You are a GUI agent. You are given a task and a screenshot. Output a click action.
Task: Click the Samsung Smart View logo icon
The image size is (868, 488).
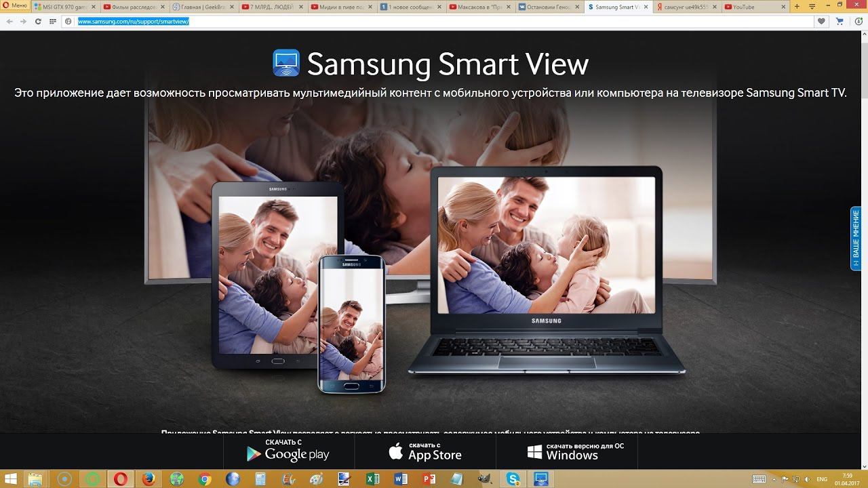tap(285, 63)
